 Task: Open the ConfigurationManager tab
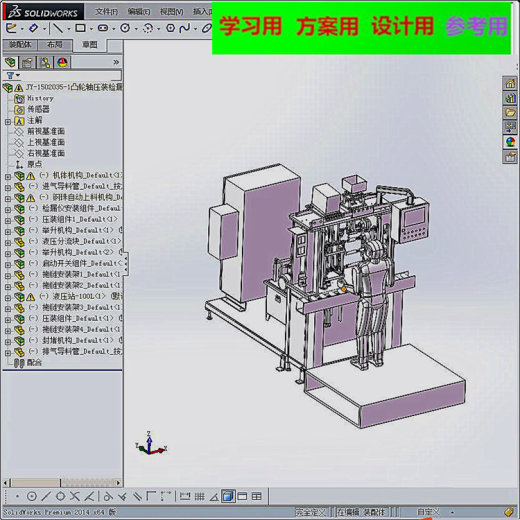pos(45,62)
